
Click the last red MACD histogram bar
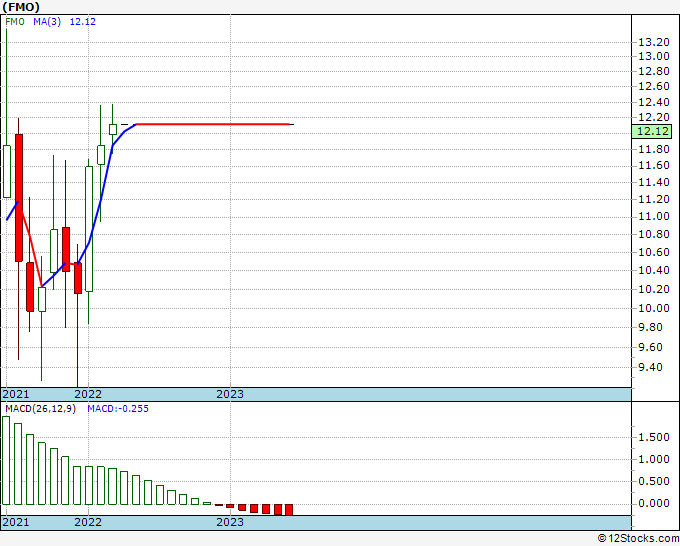(289, 509)
